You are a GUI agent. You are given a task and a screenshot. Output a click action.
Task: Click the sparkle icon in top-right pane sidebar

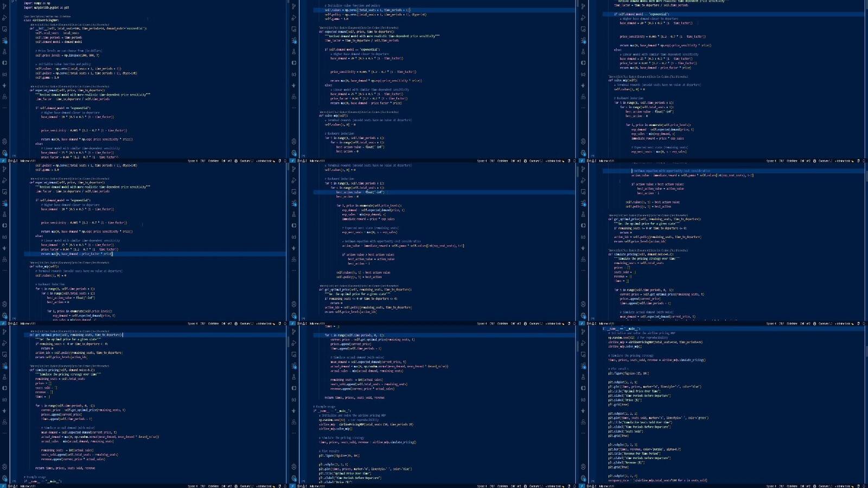click(x=583, y=85)
